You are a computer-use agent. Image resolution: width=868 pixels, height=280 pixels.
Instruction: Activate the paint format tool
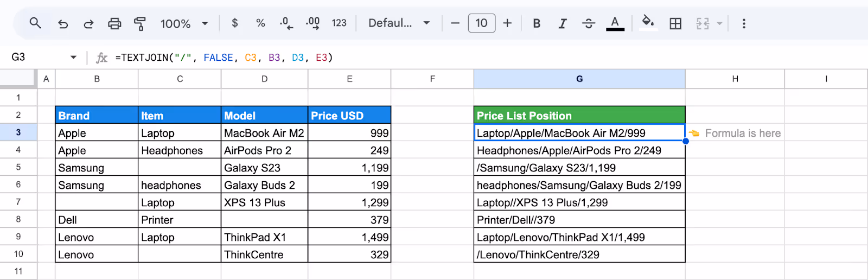tap(140, 23)
